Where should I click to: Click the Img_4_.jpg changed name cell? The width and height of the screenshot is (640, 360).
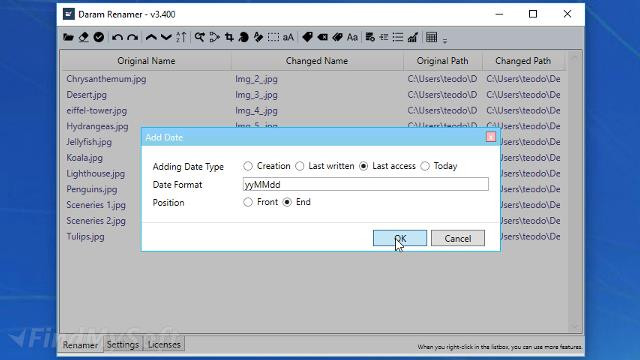(256, 111)
